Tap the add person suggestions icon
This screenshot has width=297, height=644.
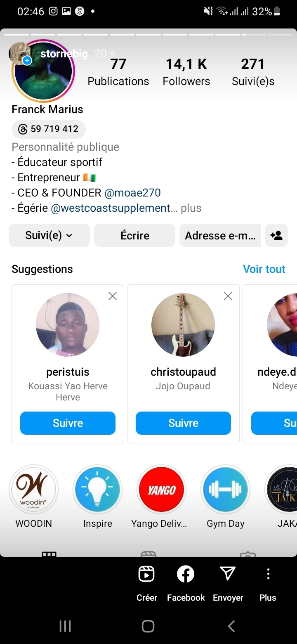coord(276,235)
